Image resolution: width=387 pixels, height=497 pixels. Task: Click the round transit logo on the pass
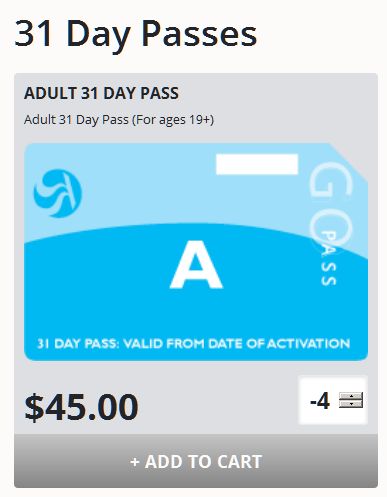pyautogui.click(x=57, y=193)
